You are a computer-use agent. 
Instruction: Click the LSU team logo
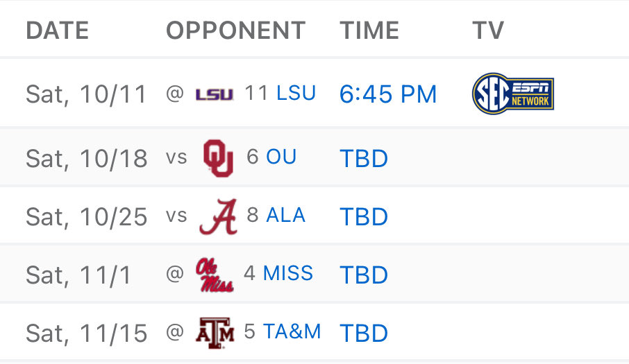(215, 94)
